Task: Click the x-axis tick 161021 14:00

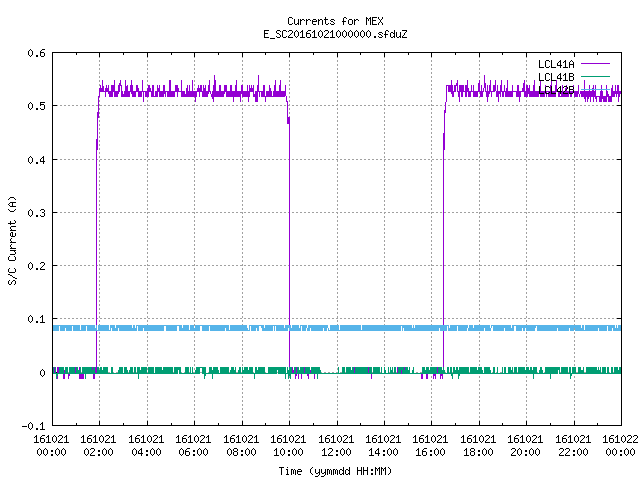Action: tap(383, 446)
